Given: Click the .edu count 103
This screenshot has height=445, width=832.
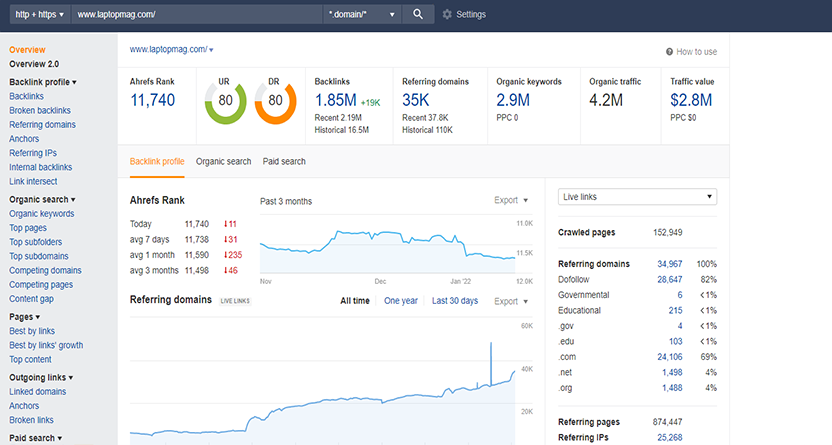Looking at the screenshot, I should [675, 341].
